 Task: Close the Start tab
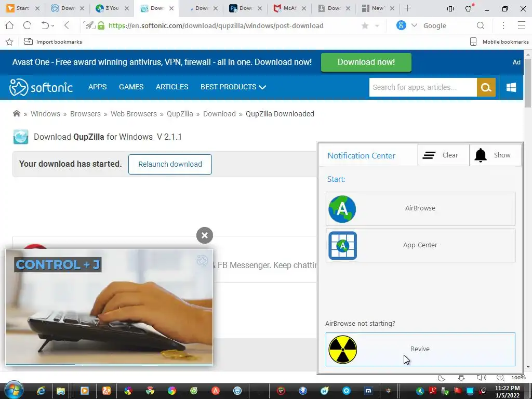coord(37,8)
